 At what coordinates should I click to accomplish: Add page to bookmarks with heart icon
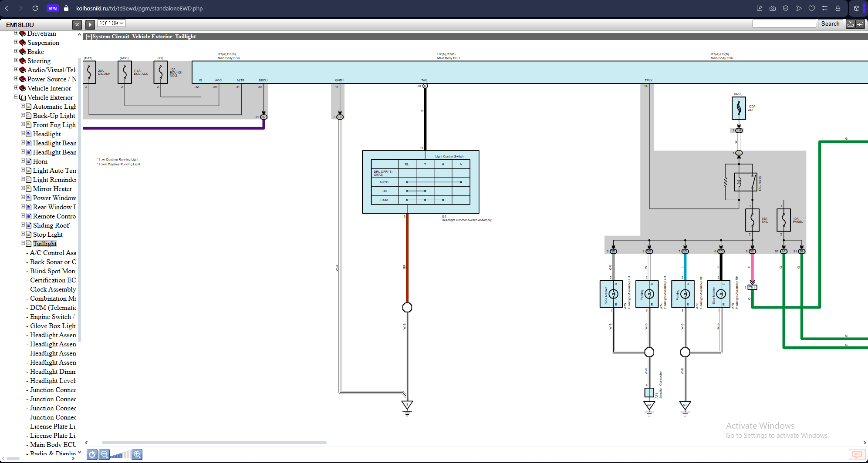pos(812,8)
